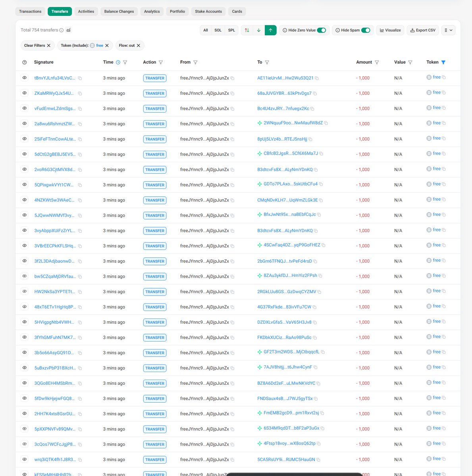Copy signature wrq3iQTK4fh1J8R3
The image size is (472, 476).
point(80,460)
